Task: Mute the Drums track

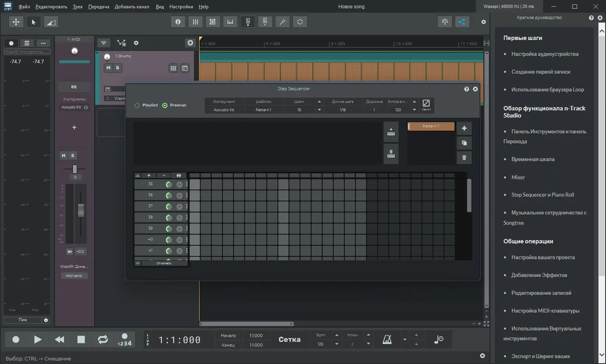Action: [108, 68]
